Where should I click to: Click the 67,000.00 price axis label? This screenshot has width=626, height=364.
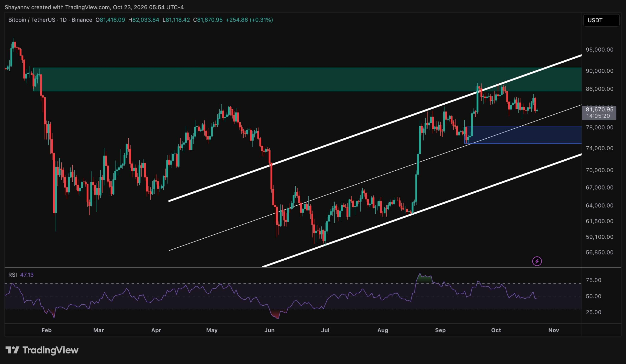(x=599, y=188)
